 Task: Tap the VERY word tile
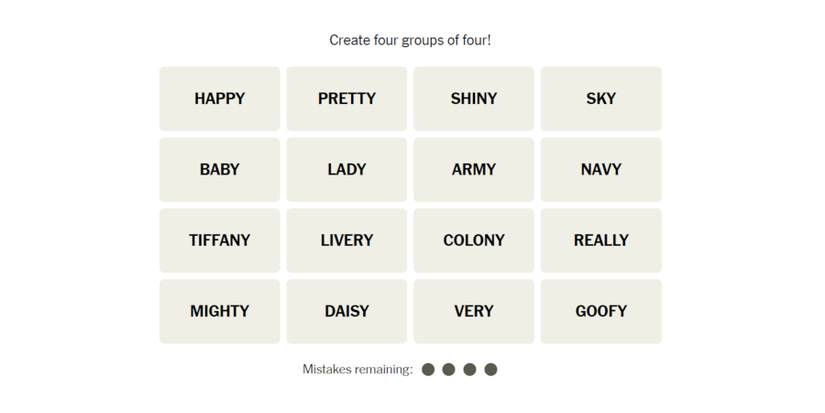[x=473, y=312]
